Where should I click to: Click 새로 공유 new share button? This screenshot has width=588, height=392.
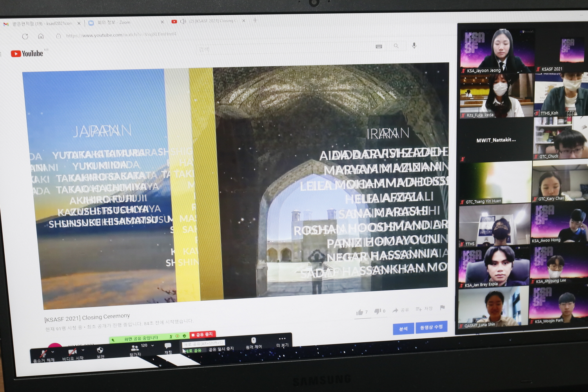tap(193, 350)
